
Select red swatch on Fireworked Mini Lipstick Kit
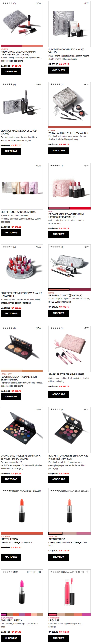tap(80, 209)
